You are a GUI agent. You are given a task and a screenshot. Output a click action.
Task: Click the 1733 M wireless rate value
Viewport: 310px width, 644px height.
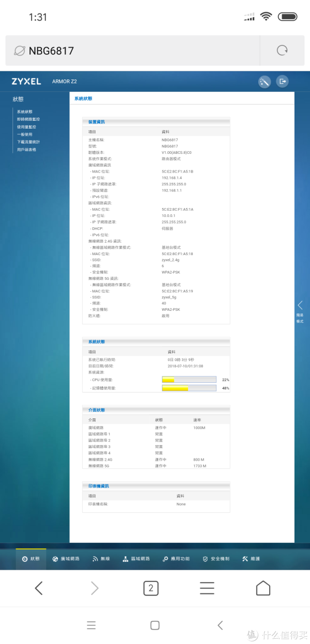200,466
